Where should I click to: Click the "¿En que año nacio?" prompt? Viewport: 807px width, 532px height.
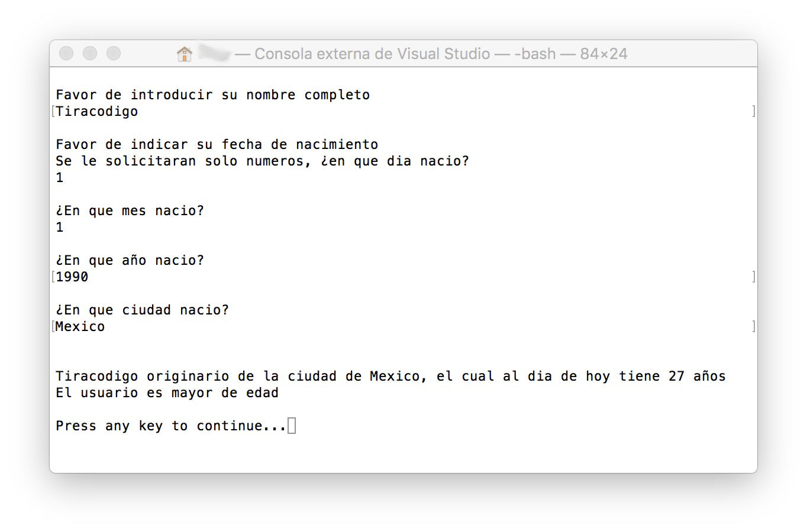(x=130, y=260)
